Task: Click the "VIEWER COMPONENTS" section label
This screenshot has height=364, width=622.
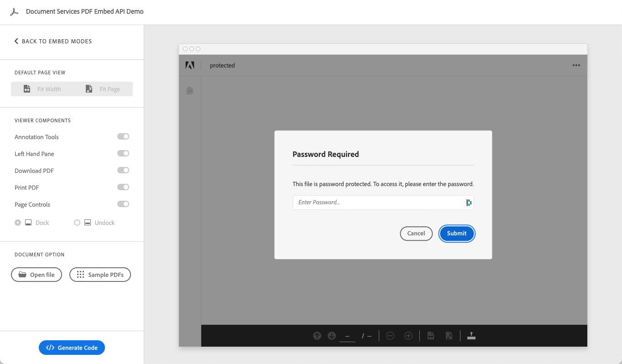Action: pos(42,120)
